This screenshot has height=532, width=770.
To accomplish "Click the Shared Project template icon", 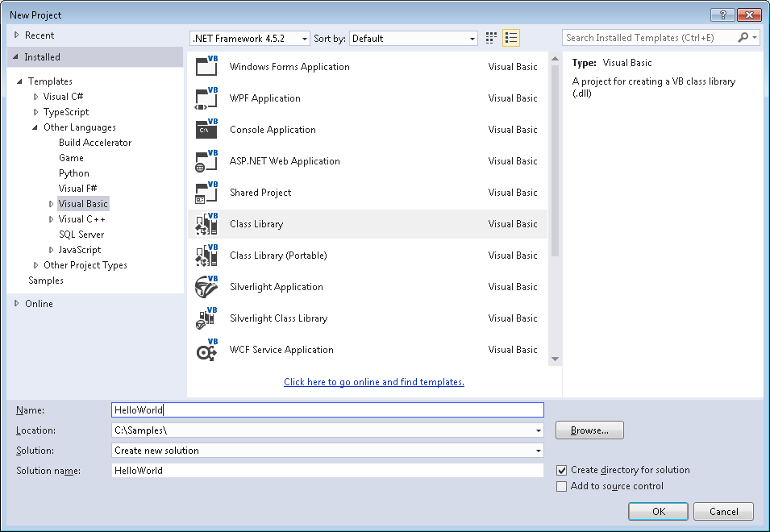I will click(206, 193).
